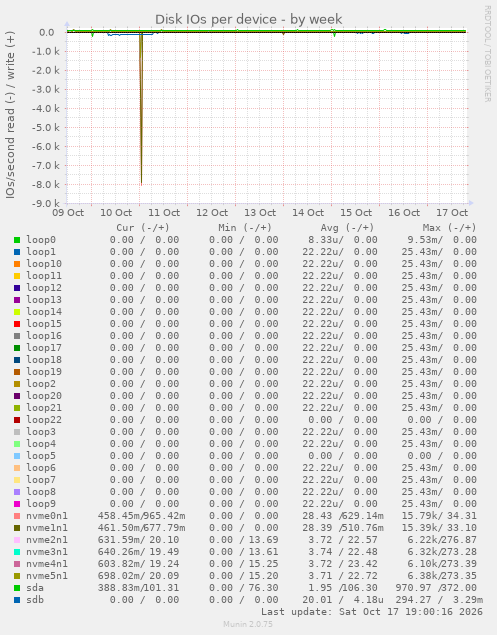Click sdb average value 20.01 / 4.18u
This screenshot has width=497, height=635.
[343, 600]
